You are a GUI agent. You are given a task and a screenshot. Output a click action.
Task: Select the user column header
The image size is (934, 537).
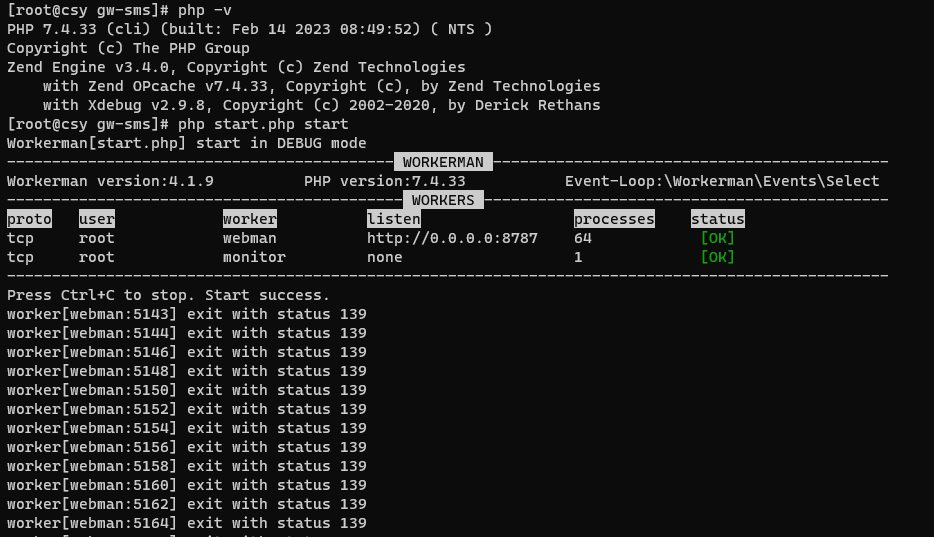click(96, 219)
